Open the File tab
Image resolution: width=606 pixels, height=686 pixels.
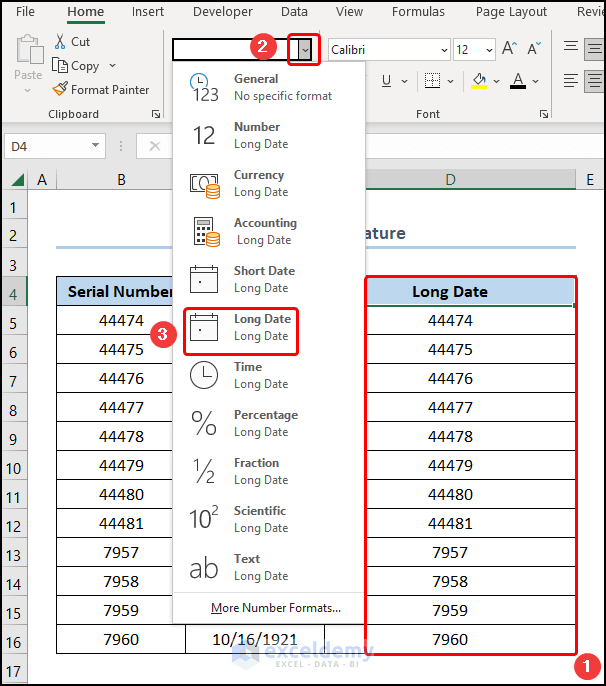click(x=25, y=12)
